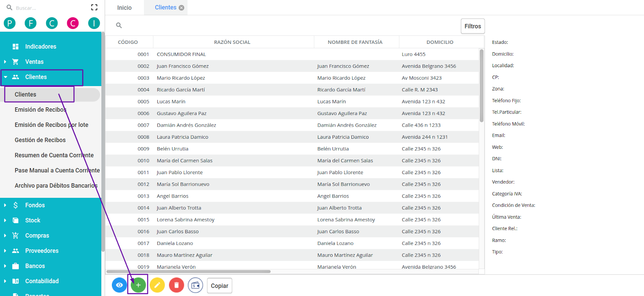Screen dimensions: 644x296
Task: Sort by CÓDIGO column header
Action: pyautogui.click(x=128, y=42)
